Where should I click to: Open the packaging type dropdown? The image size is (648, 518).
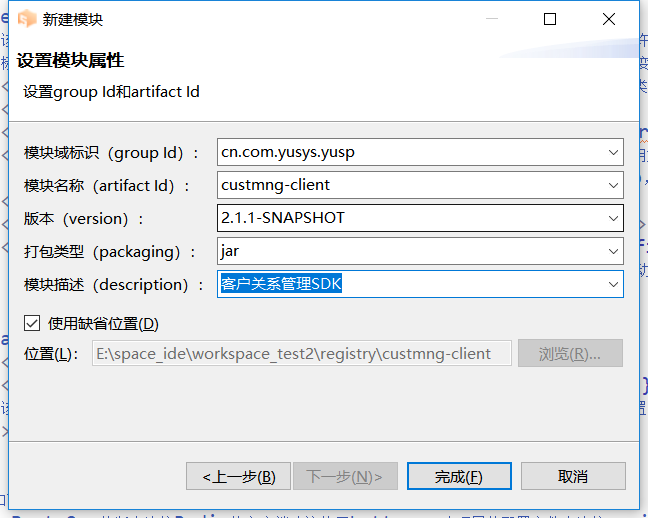tap(613, 251)
